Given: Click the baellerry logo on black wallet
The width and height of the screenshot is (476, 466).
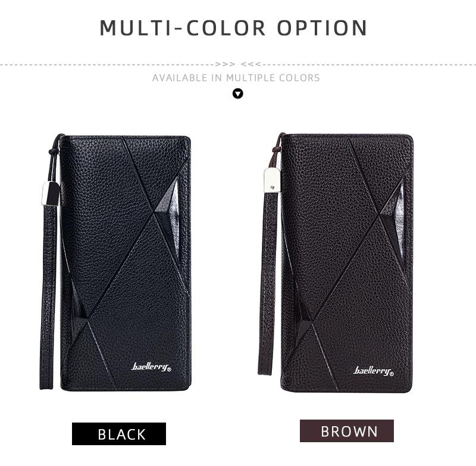Looking at the screenshot, I should tap(151, 367).
